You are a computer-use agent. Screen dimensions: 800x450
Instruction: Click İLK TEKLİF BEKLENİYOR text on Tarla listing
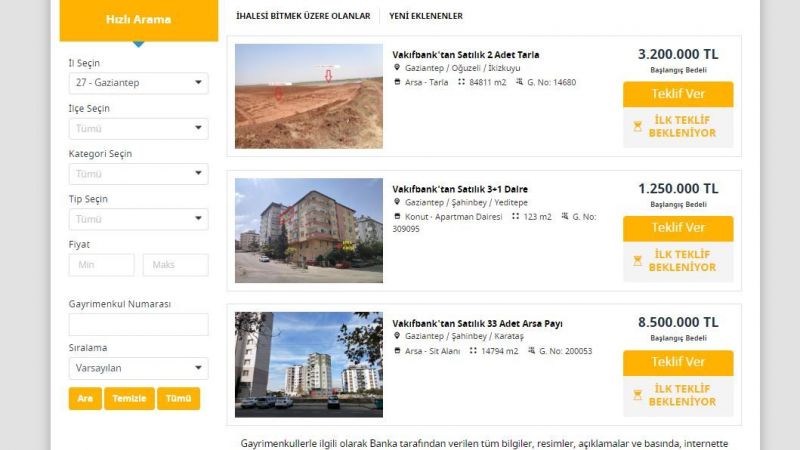tap(682, 127)
